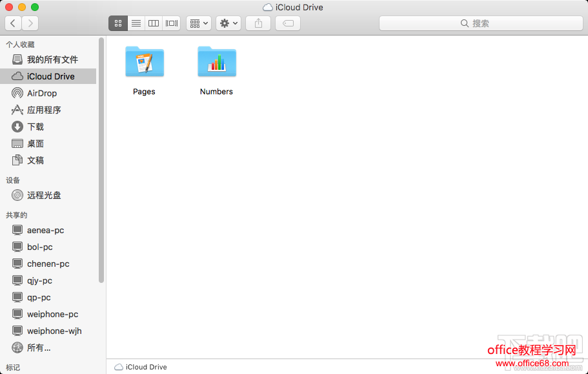Connect to weiphone-pc shared computer
The height and width of the screenshot is (374, 588).
[48, 314]
